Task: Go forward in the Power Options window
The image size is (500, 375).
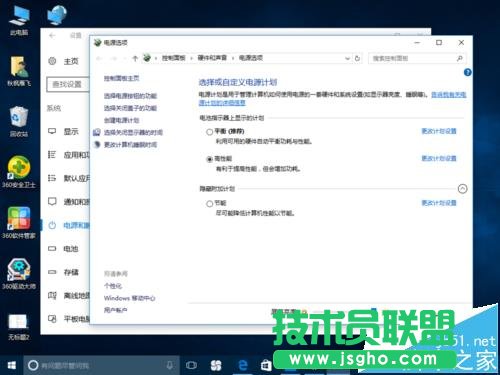Action: click(x=114, y=58)
